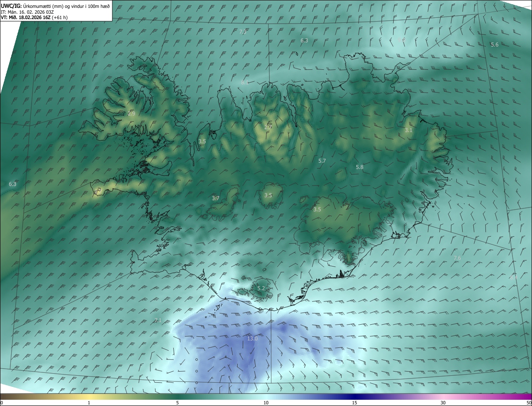Click the 5.7 value label
Image resolution: width=532 pixels, height=406 pixels.
[x=322, y=160]
